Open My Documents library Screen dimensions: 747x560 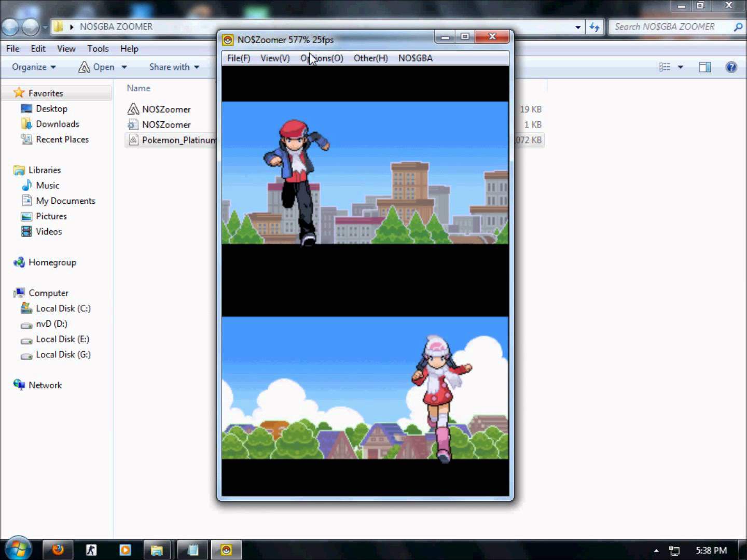pos(65,201)
